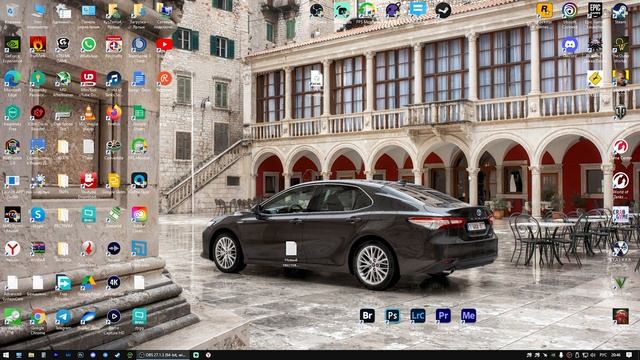Open the black checkmark circle shortcut
The image size is (640, 360).
(443, 10)
